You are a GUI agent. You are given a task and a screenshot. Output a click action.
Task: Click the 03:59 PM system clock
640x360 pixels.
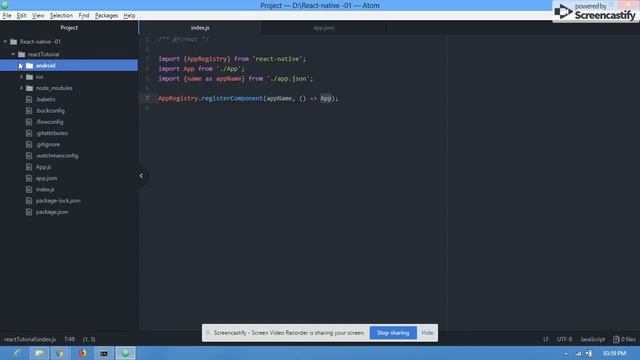coord(614,353)
